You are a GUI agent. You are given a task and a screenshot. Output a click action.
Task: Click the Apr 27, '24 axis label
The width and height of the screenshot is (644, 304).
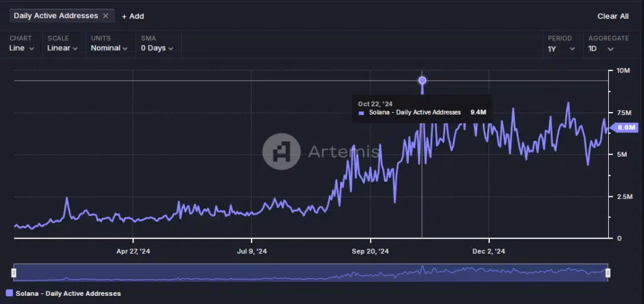(133, 251)
